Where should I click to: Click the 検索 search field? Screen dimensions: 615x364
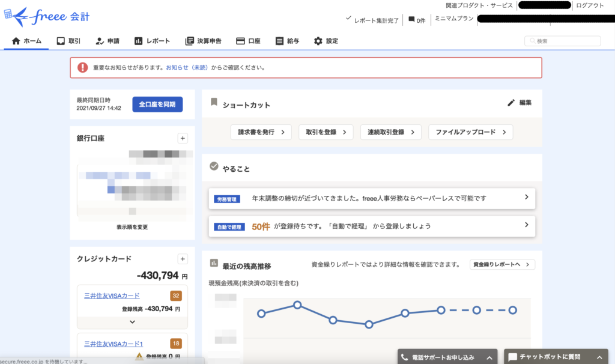click(x=566, y=41)
